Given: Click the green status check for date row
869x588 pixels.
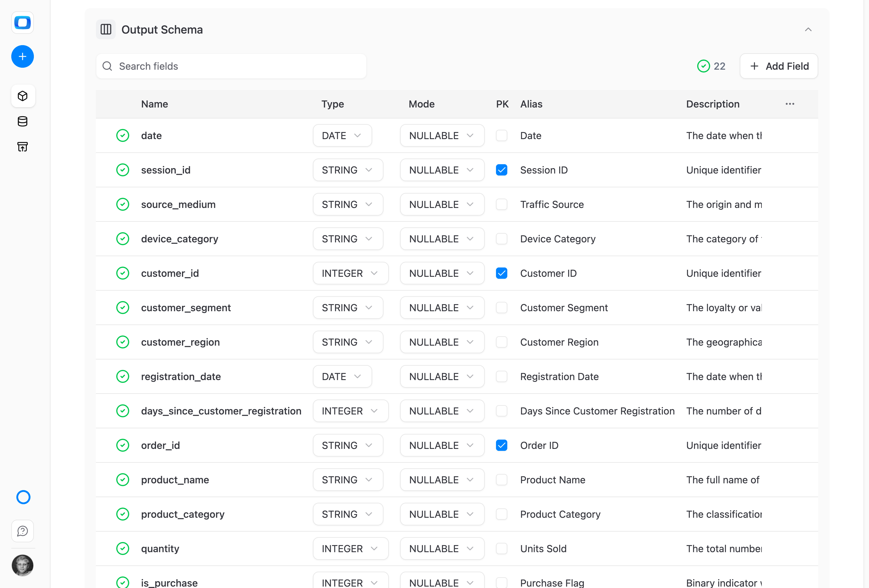Looking at the screenshot, I should tap(123, 135).
